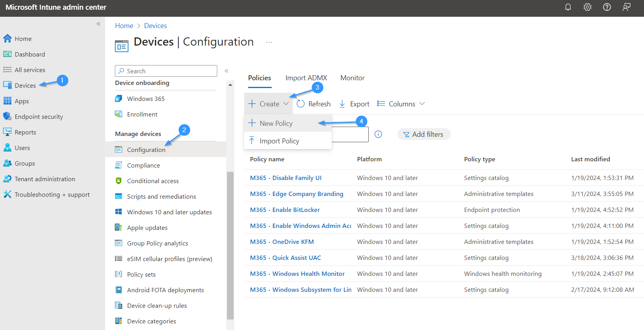Click the Reports icon in sidebar
This screenshot has height=330, width=644.
pyautogui.click(x=7, y=132)
